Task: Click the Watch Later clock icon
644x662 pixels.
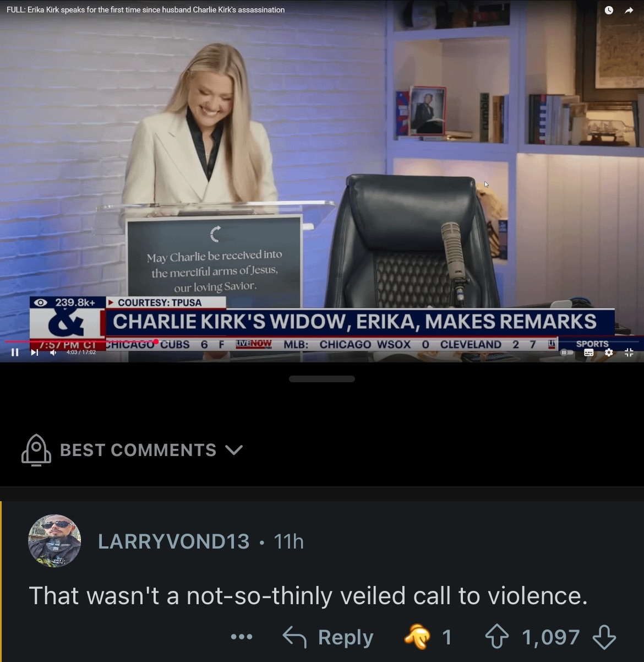Action: (609, 10)
